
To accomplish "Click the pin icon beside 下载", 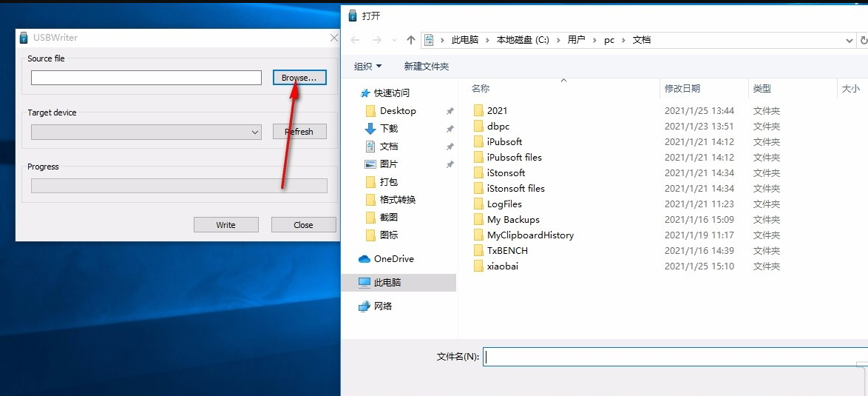I will coord(450,129).
